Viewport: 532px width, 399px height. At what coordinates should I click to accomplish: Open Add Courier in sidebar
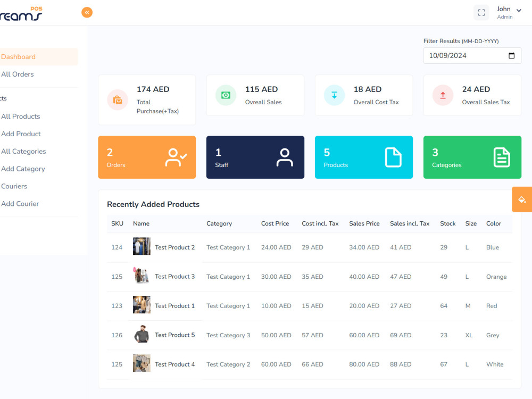(20, 204)
